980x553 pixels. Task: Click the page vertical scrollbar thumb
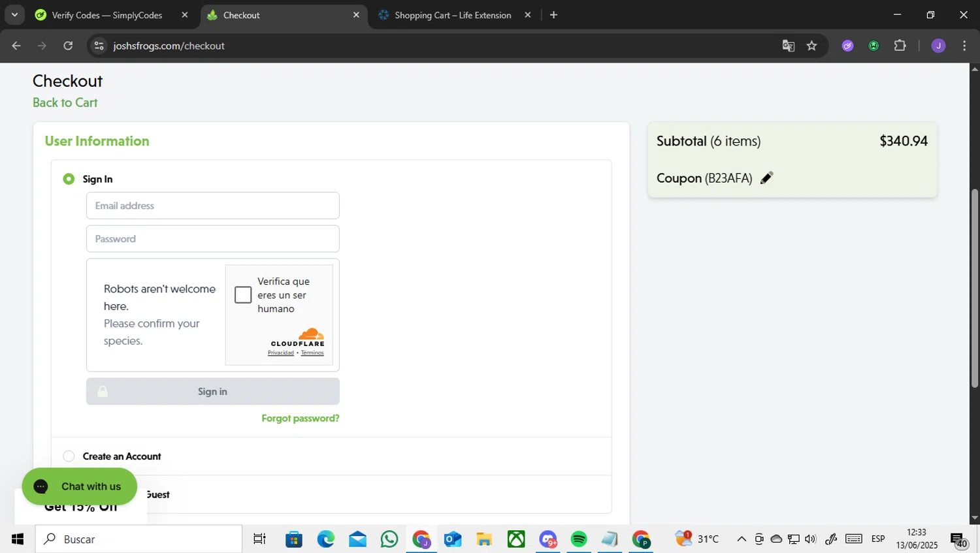click(975, 288)
